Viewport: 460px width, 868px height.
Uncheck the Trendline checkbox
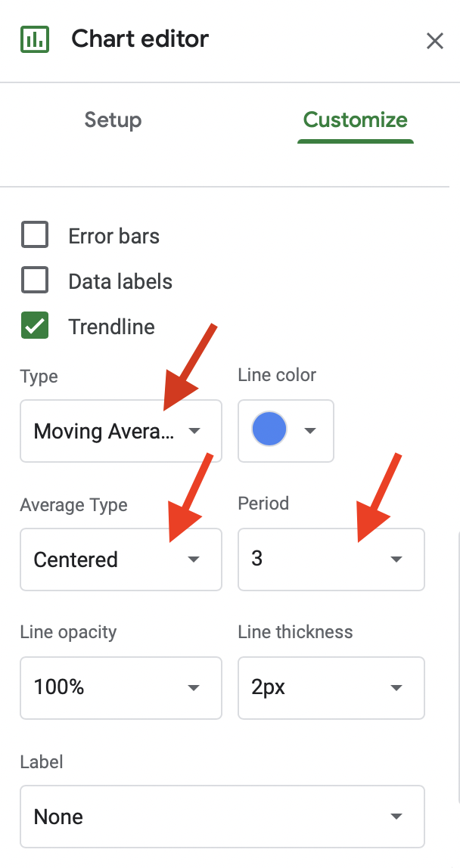point(35,325)
